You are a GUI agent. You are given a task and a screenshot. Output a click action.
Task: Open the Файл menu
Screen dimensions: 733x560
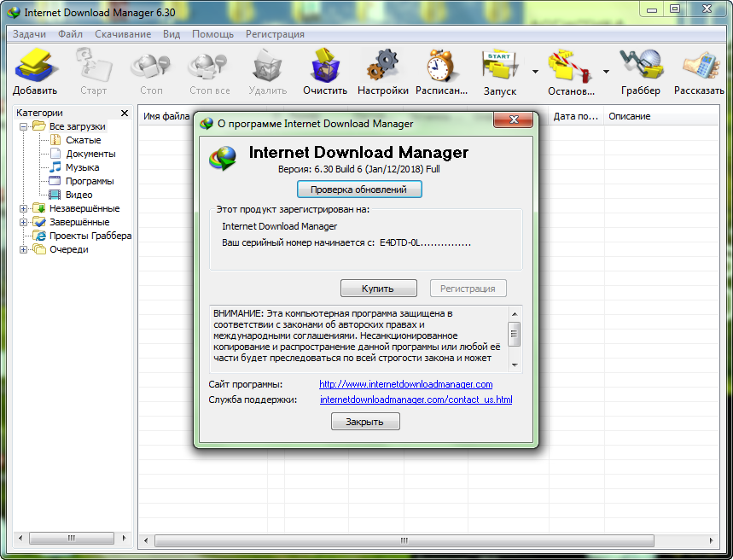click(x=71, y=34)
